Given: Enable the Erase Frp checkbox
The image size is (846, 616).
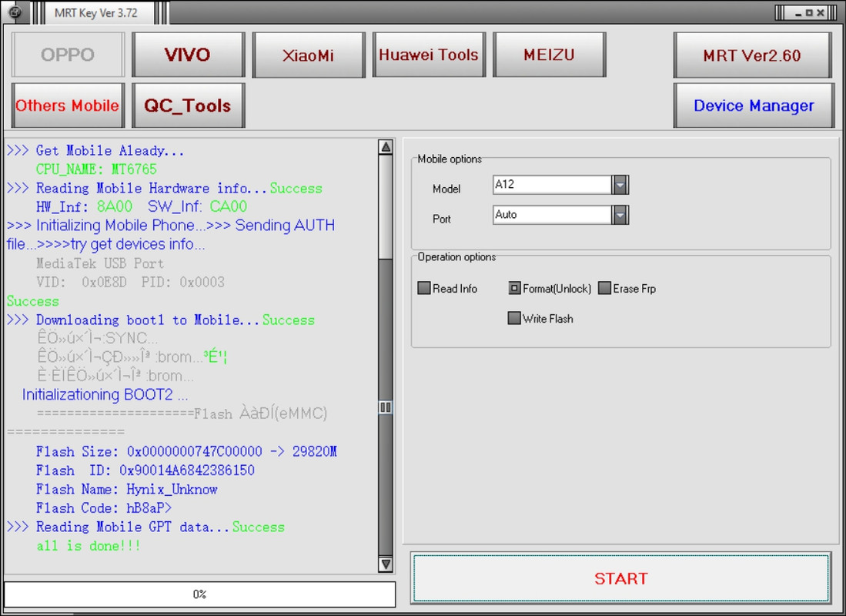Looking at the screenshot, I should 604,288.
